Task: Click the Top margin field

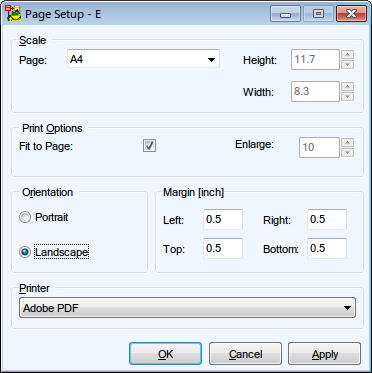Action: [x=223, y=248]
